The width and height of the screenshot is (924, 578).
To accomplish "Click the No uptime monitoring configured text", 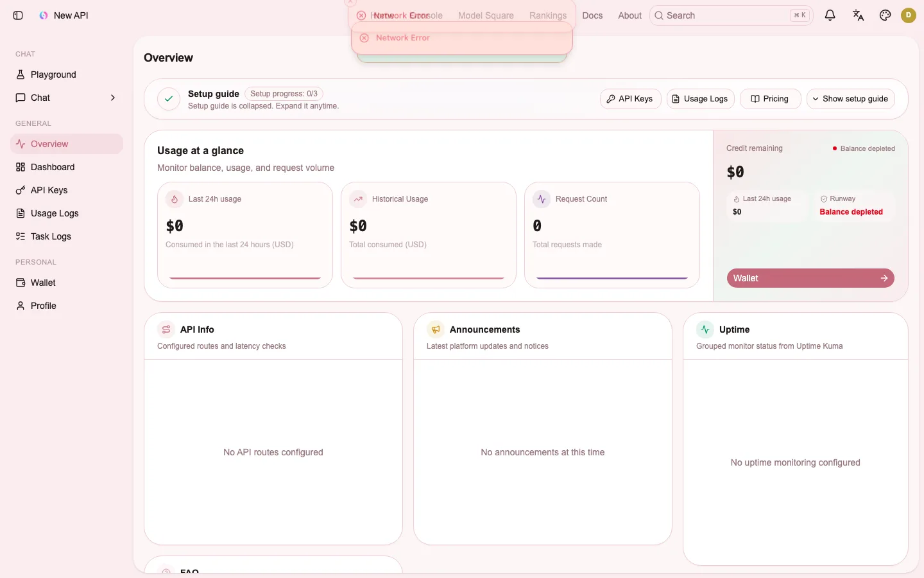I will coord(795,462).
